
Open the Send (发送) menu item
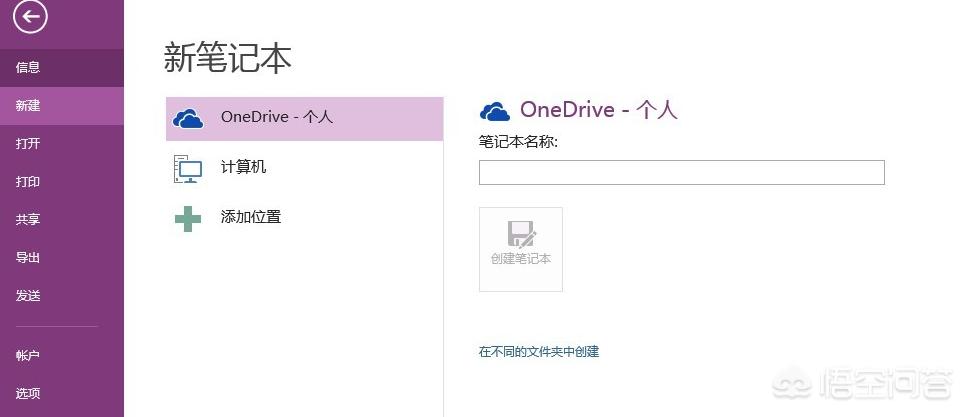click(28, 296)
